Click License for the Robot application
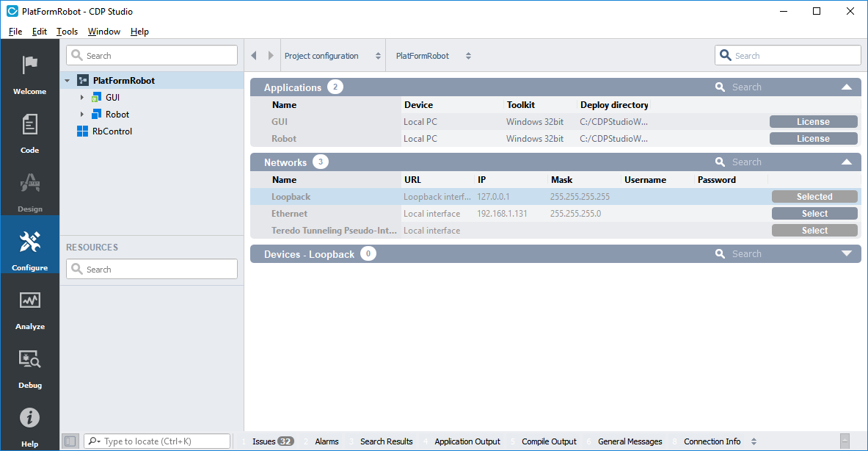This screenshot has height=451, width=868. [813, 139]
